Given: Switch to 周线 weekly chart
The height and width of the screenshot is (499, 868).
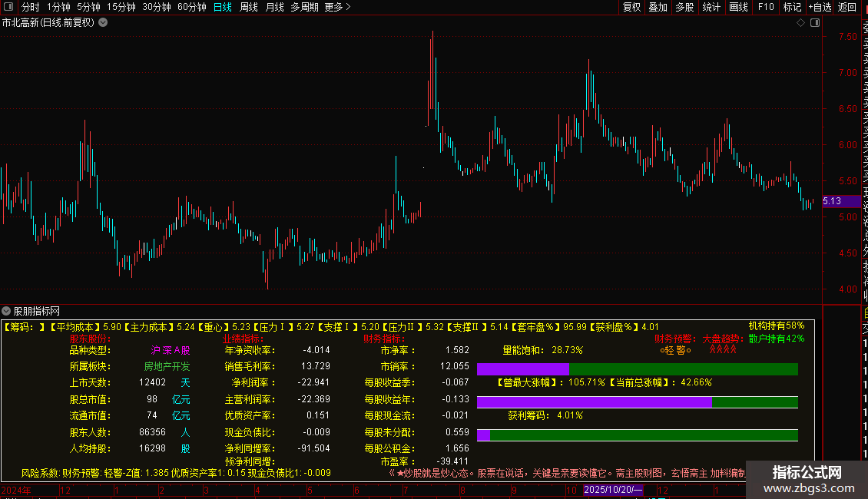Looking at the screenshot, I should click(x=249, y=7).
